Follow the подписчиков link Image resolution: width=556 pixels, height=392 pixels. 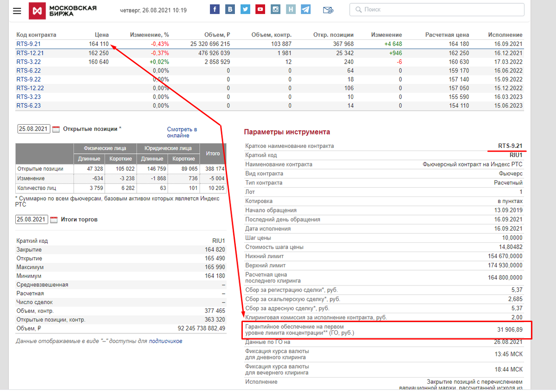(x=165, y=341)
